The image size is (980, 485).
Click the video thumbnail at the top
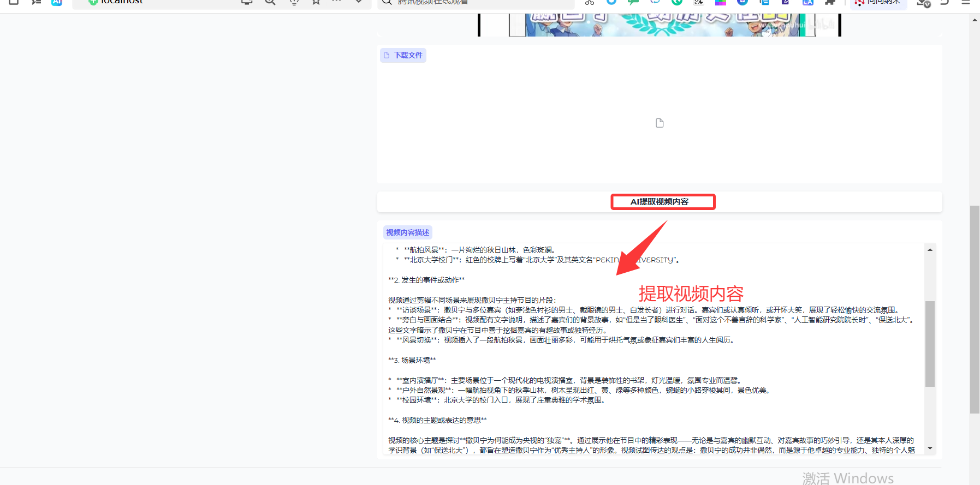point(660,25)
